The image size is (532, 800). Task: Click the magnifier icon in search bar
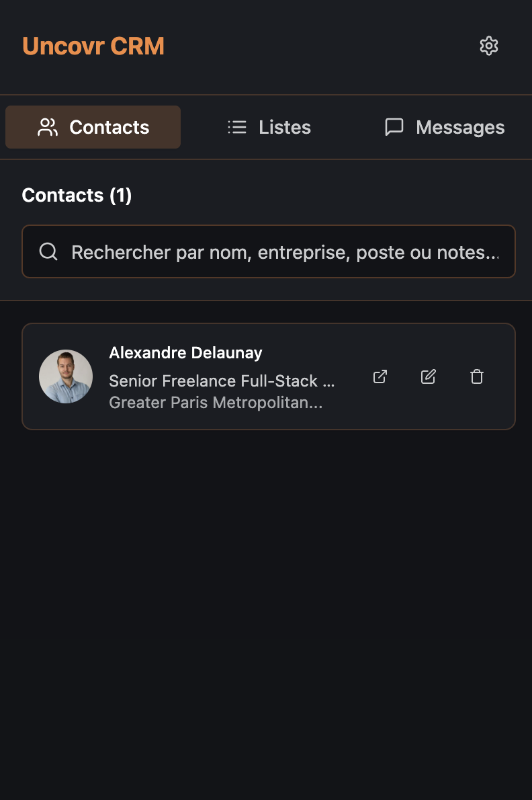point(48,251)
